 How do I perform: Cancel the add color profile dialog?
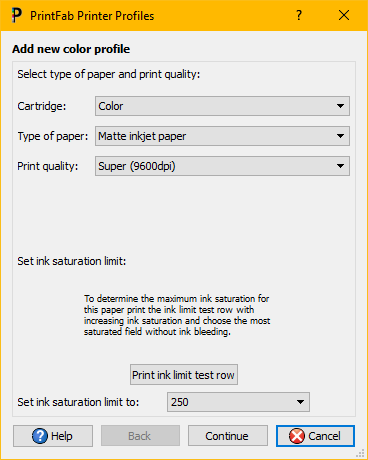point(315,436)
